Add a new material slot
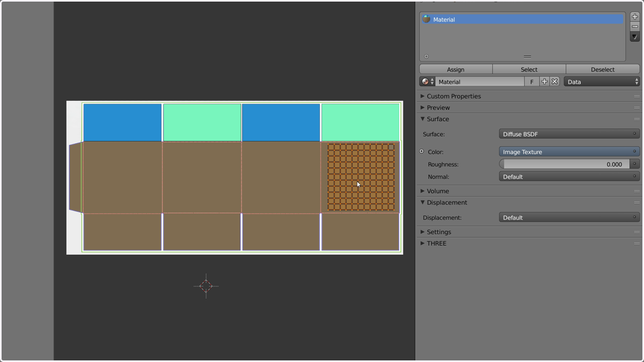 point(635,17)
